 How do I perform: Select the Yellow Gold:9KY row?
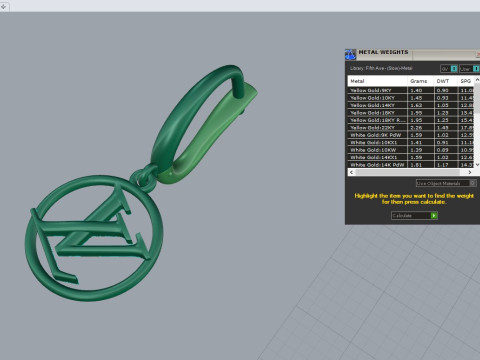coord(411,90)
